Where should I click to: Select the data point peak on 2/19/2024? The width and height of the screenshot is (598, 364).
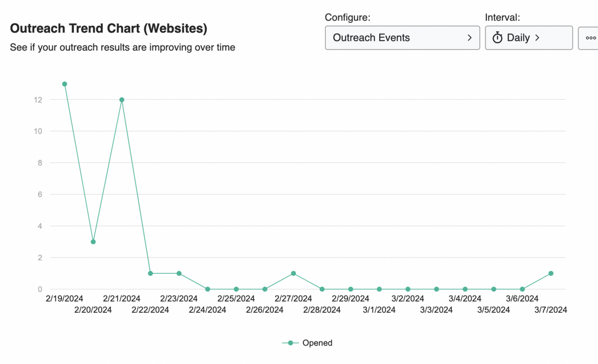point(64,84)
